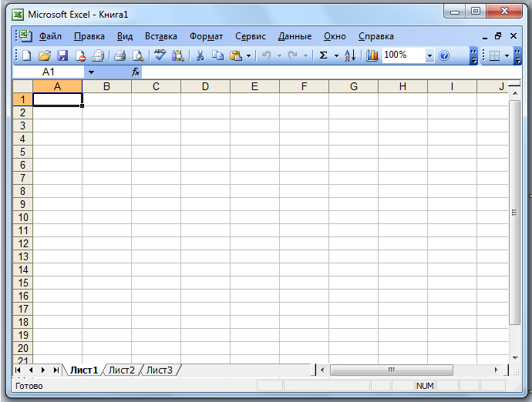Image resolution: width=532 pixels, height=402 pixels.
Task: Copy selection with the Copy icon
Action: pos(217,55)
